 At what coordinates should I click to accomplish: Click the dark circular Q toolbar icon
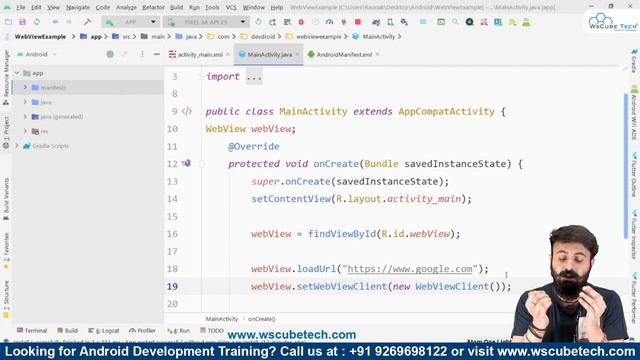click(x=469, y=22)
